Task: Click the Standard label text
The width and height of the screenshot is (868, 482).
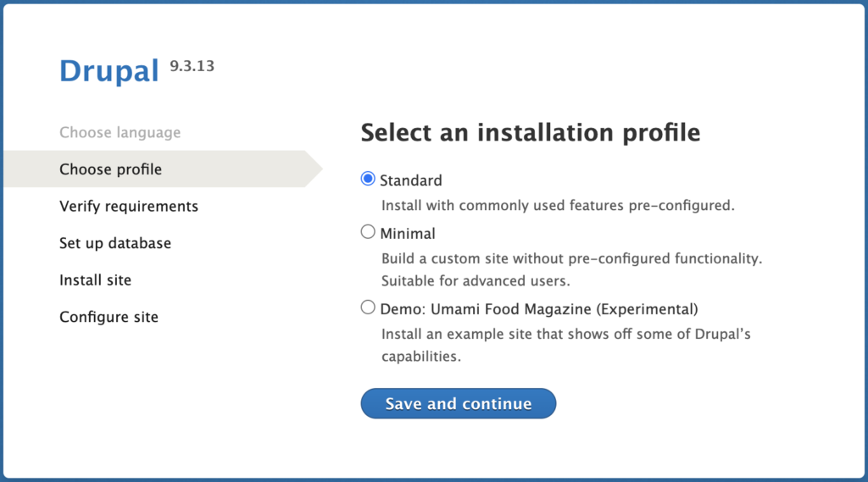Action: pyautogui.click(x=411, y=180)
